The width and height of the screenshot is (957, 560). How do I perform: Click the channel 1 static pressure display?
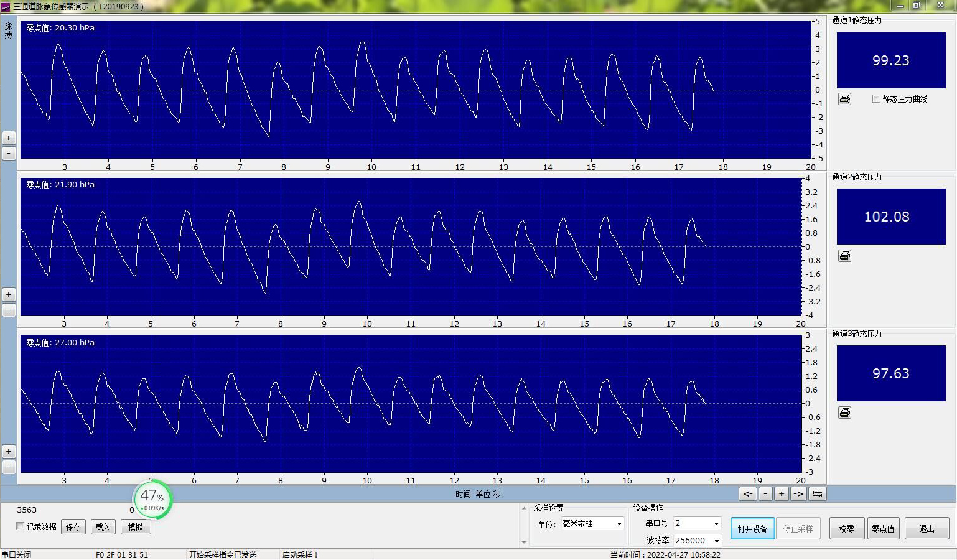890,60
